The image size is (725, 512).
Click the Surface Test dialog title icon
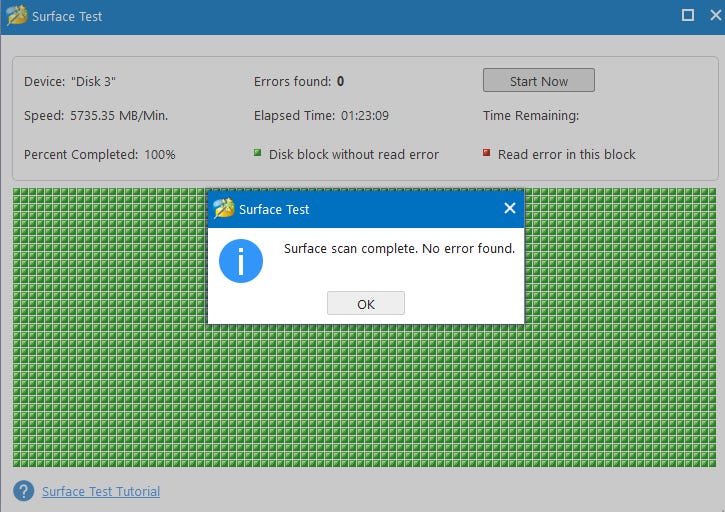tap(224, 209)
